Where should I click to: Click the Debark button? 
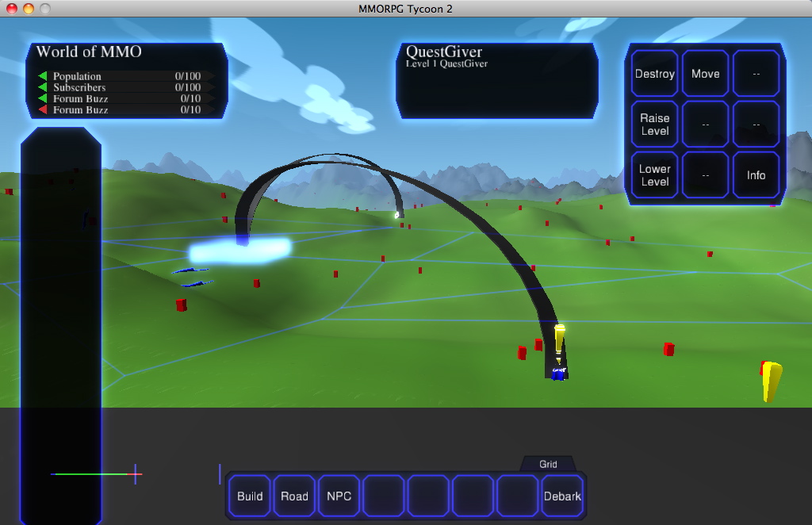[562, 496]
